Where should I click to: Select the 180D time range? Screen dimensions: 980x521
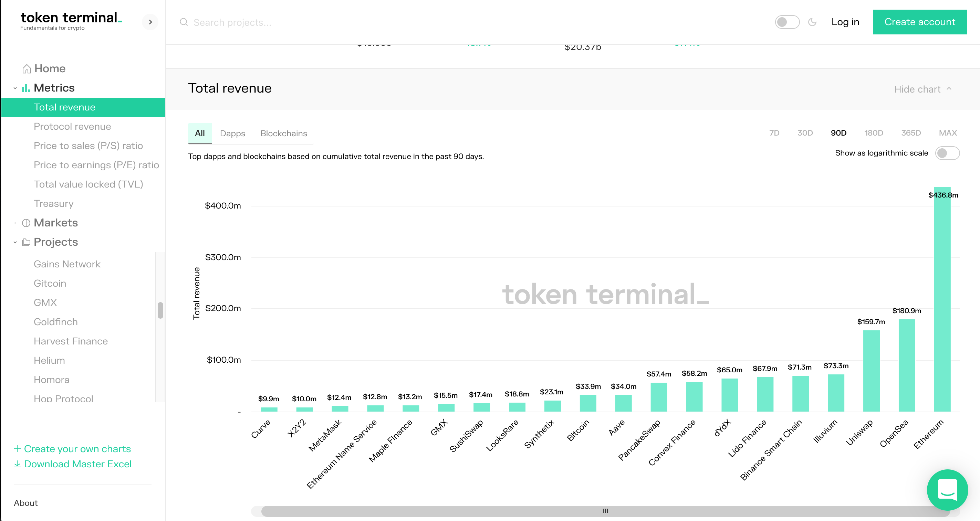tap(874, 133)
